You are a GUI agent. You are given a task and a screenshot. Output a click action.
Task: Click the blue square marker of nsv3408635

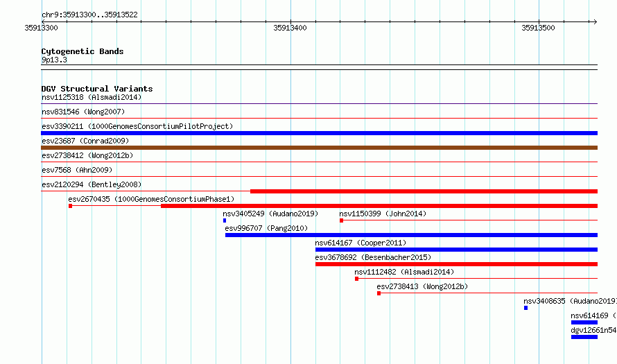click(x=525, y=308)
